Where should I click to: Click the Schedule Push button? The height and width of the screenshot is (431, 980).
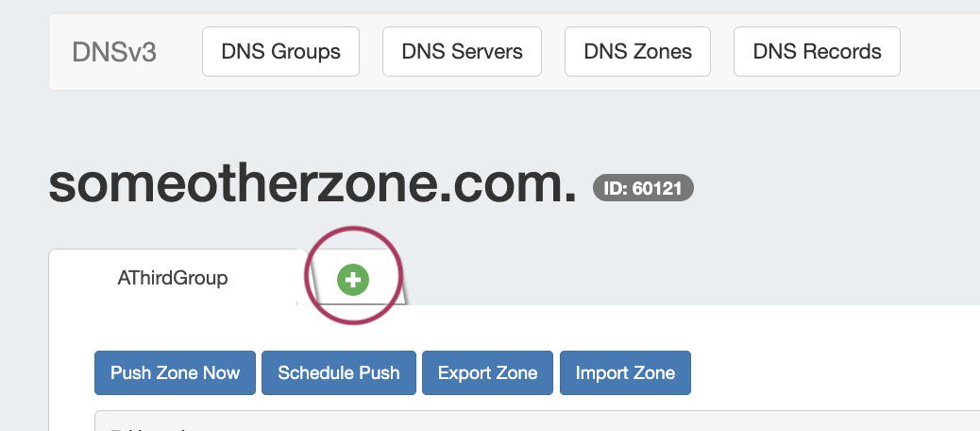point(339,372)
